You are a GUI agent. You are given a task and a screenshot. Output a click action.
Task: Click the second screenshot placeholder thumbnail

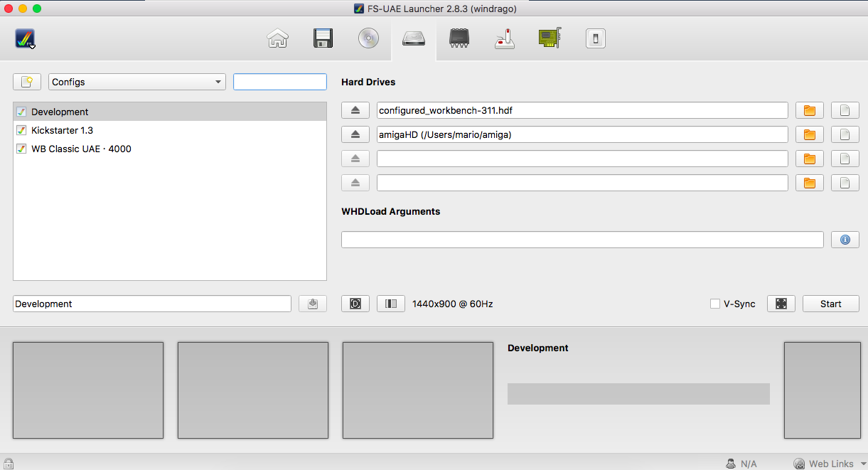[253, 390]
